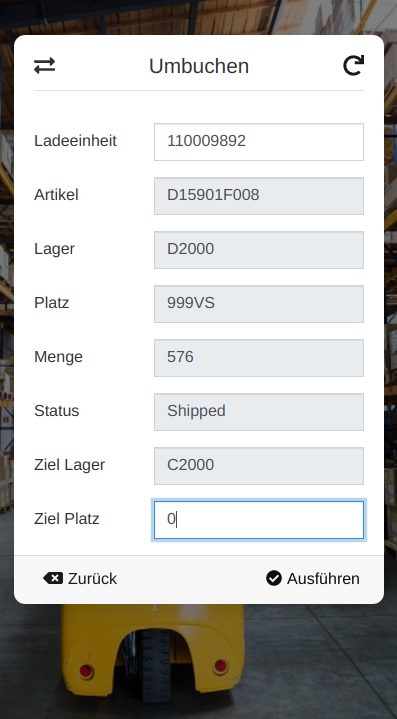Click the transfer arrows icon beside Umbuchen
The image size is (397, 719).
pos(44,66)
